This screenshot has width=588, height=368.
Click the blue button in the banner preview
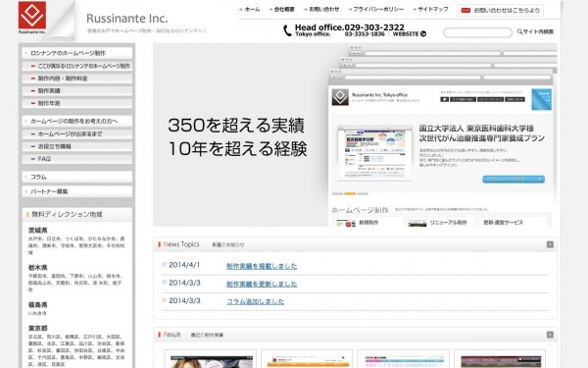[x=514, y=180]
